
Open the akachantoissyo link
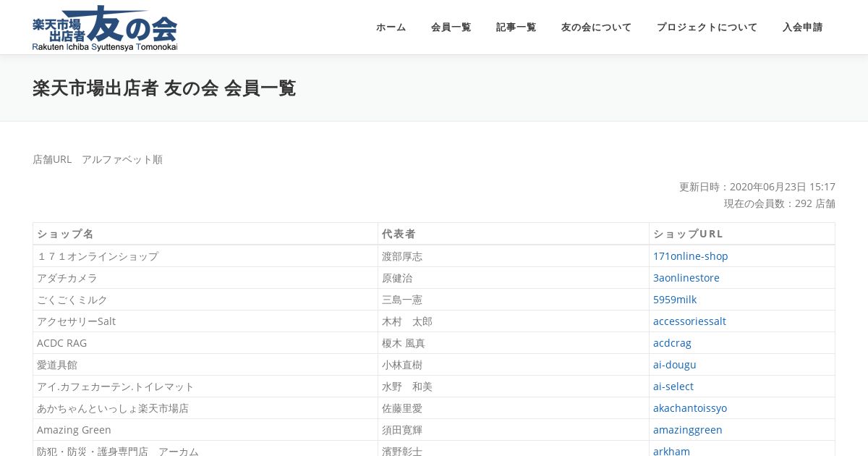pos(689,408)
